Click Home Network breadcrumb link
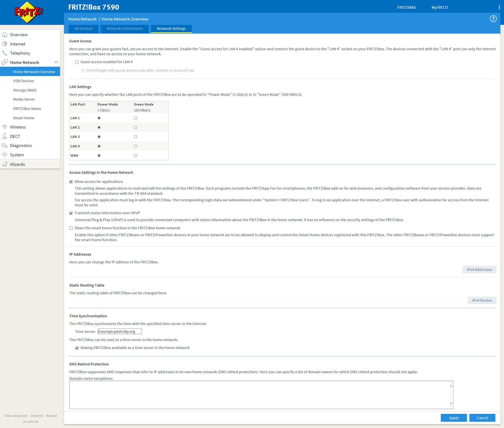Viewport: 504px width, 428px height. coord(82,19)
